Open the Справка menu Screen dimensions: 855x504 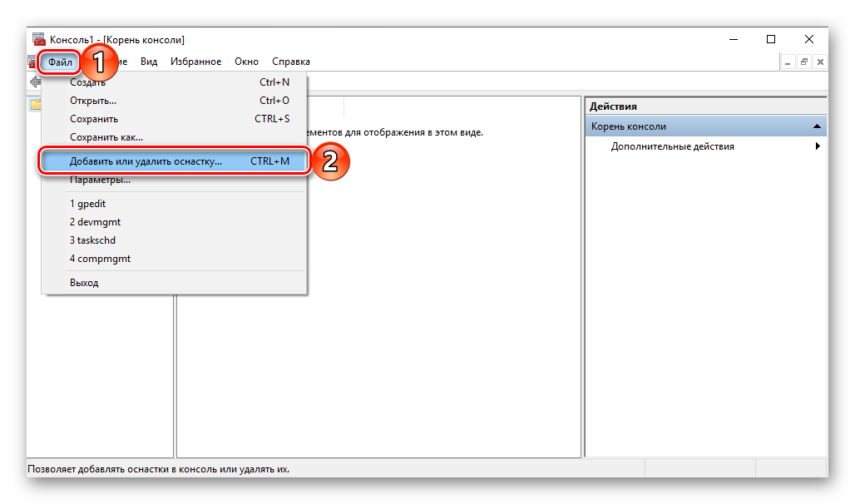click(x=291, y=62)
